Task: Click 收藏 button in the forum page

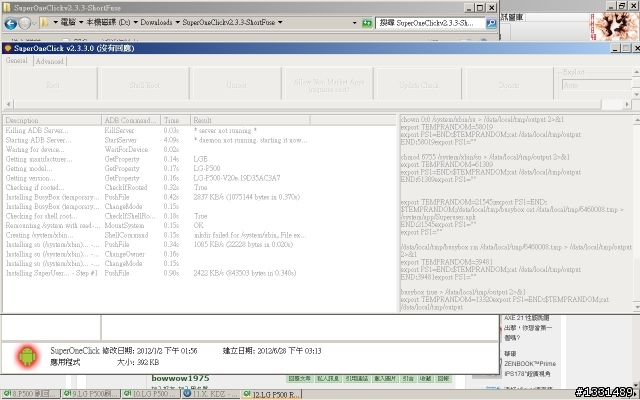Action: 425,378
